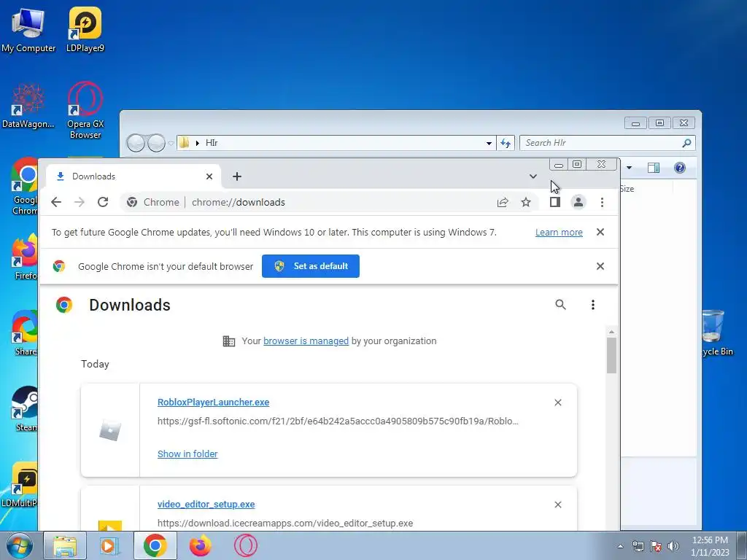
Task: Open the Downloads page more-actions menu
Action: 592,305
